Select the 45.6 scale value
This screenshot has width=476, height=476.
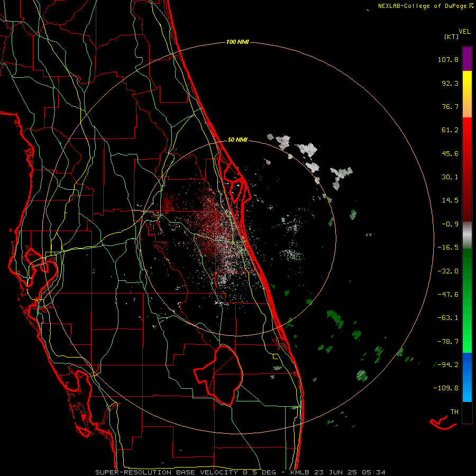(x=450, y=153)
